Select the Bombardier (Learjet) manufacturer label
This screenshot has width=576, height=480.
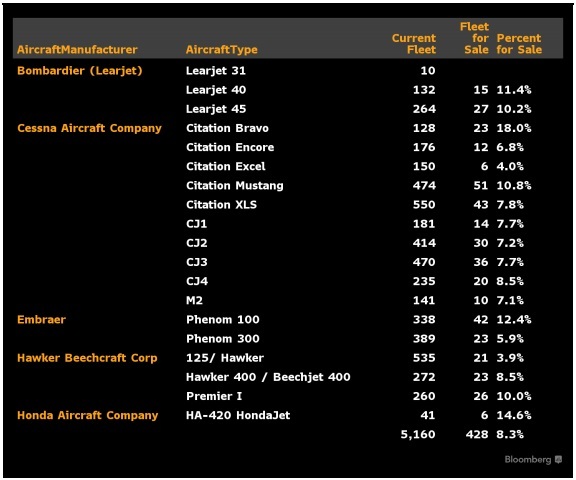coord(80,71)
